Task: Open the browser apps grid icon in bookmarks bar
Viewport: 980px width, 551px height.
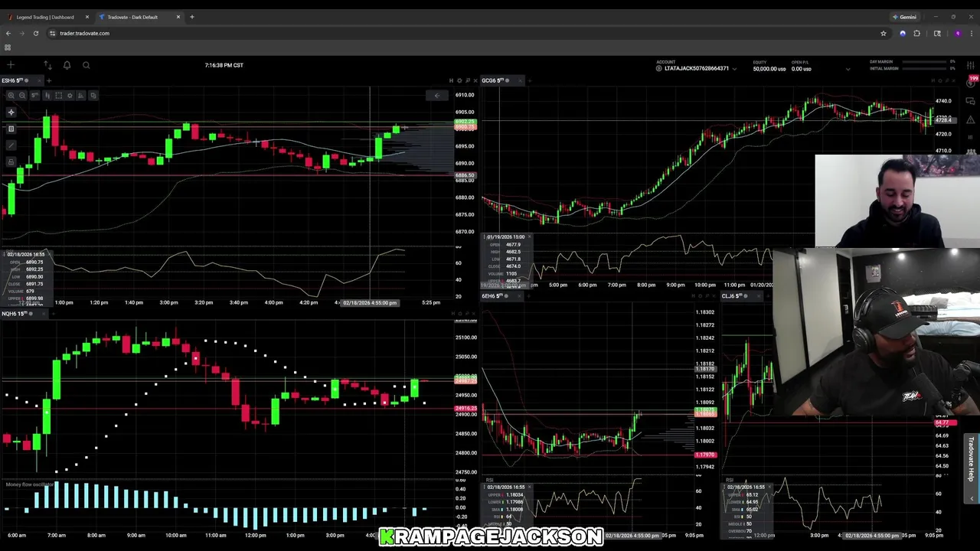Action: (x=8, y=47)
